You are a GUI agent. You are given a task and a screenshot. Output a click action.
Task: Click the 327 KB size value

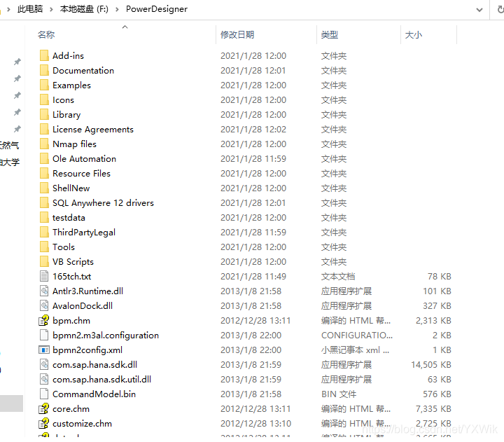pyautogui.click(x=437, y=306)
